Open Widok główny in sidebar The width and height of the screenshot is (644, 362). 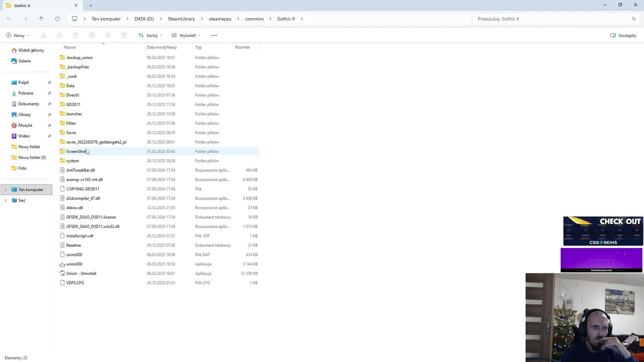(x=31, y=50)
